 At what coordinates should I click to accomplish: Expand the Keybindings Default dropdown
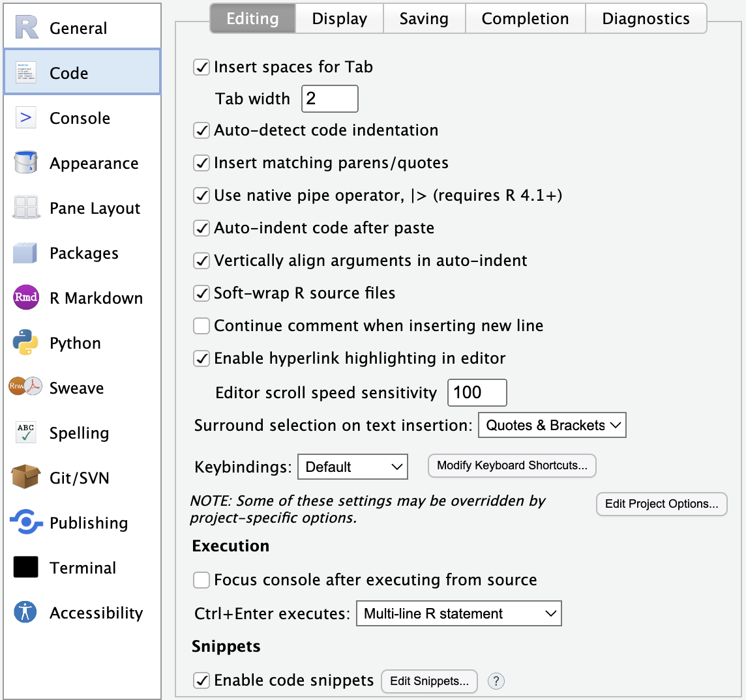[x=353, y=467]
